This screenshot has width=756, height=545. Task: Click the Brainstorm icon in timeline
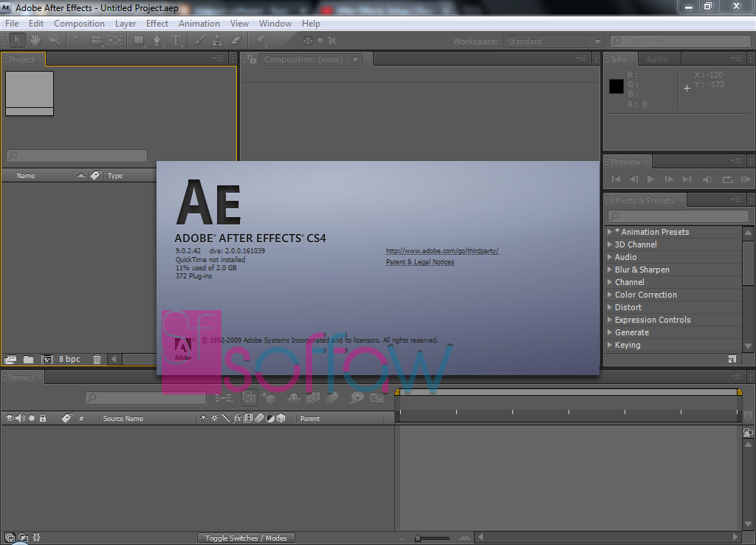pyautogui.click(x=357, y=398)
